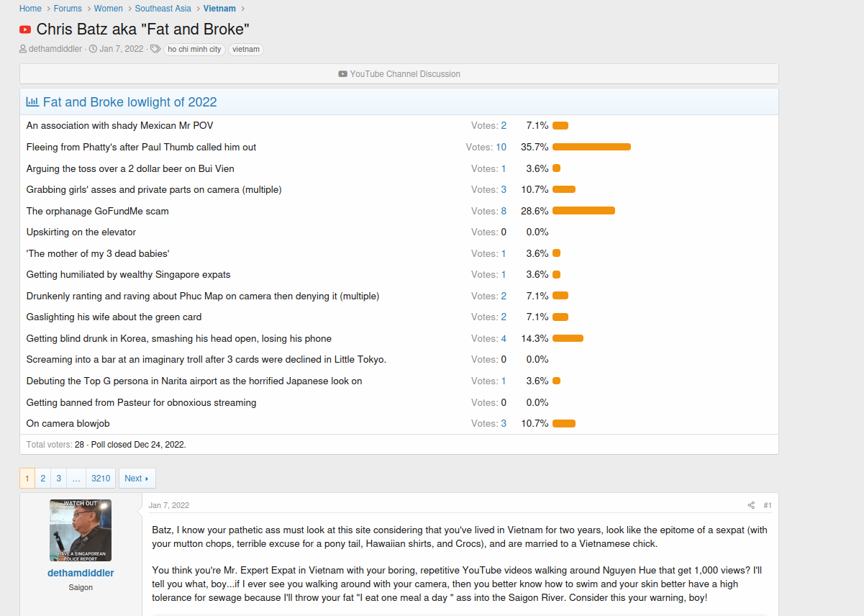Click the 14.3% result bar
This screenshot has height=616, width=864.
click(568, 338)
